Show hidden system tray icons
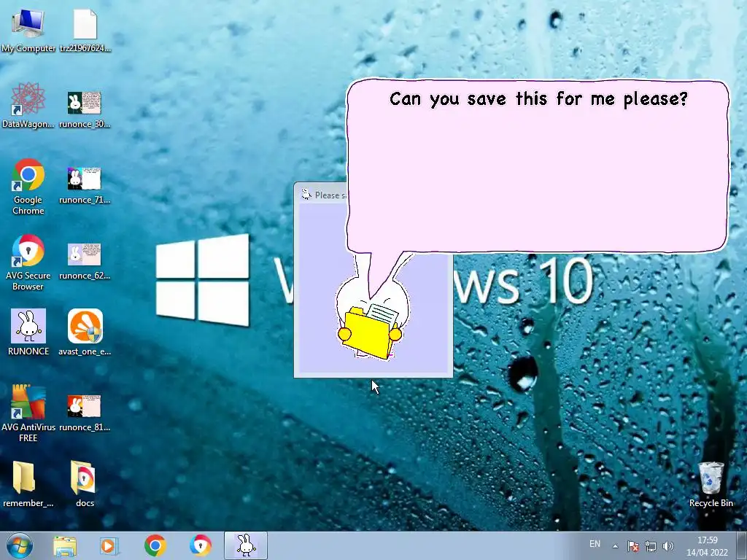This screenshot has width=747, height=560. click(x=615, y=546)
